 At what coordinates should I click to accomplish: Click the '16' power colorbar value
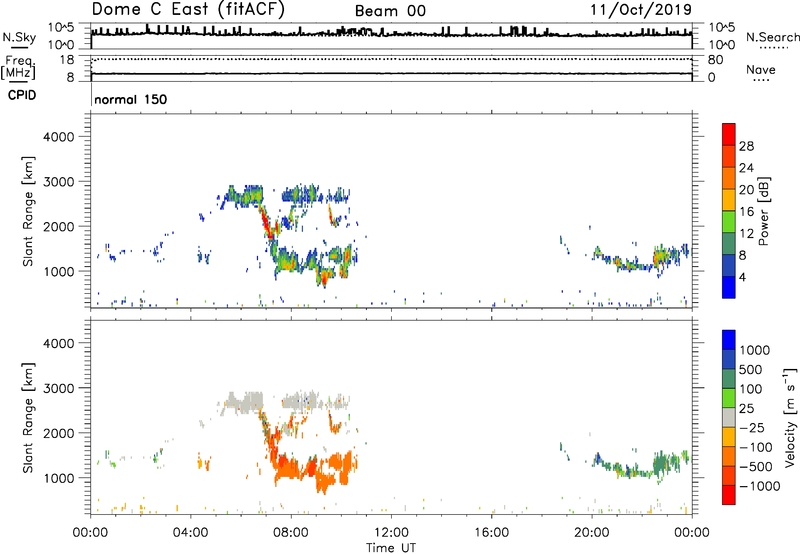746,212
